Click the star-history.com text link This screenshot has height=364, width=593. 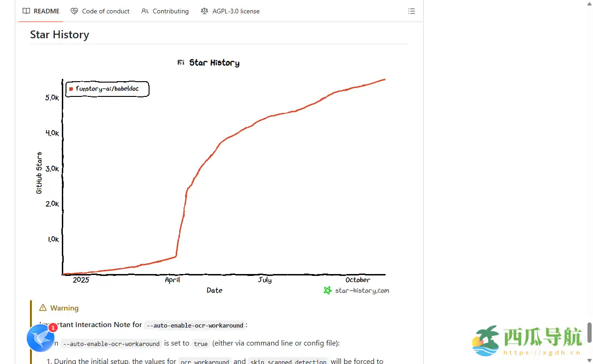[x=362, y=291]
